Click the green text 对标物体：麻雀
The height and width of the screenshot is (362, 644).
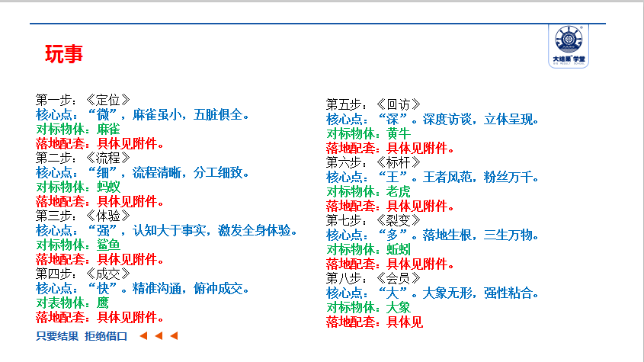[78, 129]
